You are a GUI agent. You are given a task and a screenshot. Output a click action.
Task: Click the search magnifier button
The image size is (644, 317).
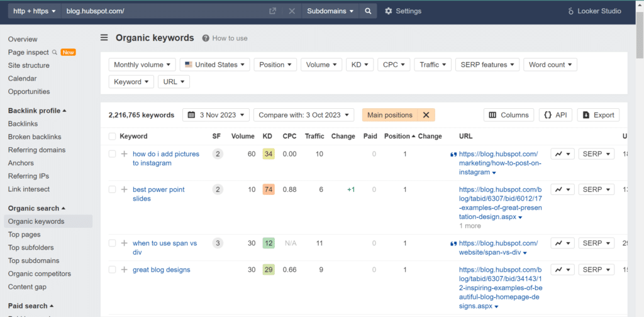(x=368, y=11)
